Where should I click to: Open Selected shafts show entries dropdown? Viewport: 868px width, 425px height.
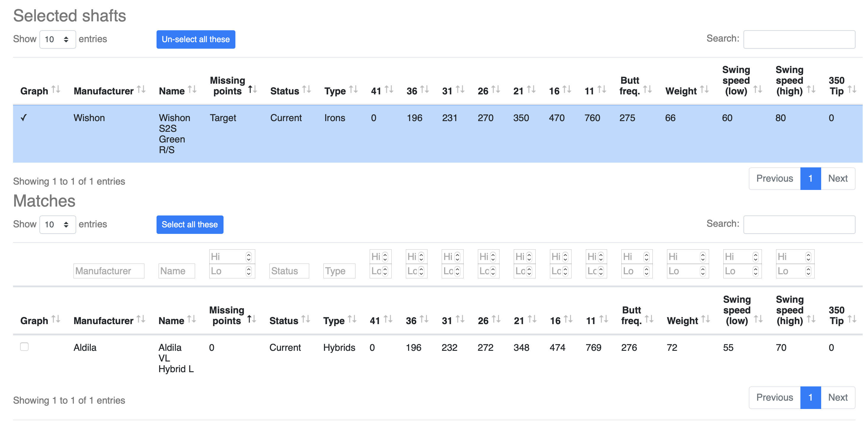pos(58,39)
